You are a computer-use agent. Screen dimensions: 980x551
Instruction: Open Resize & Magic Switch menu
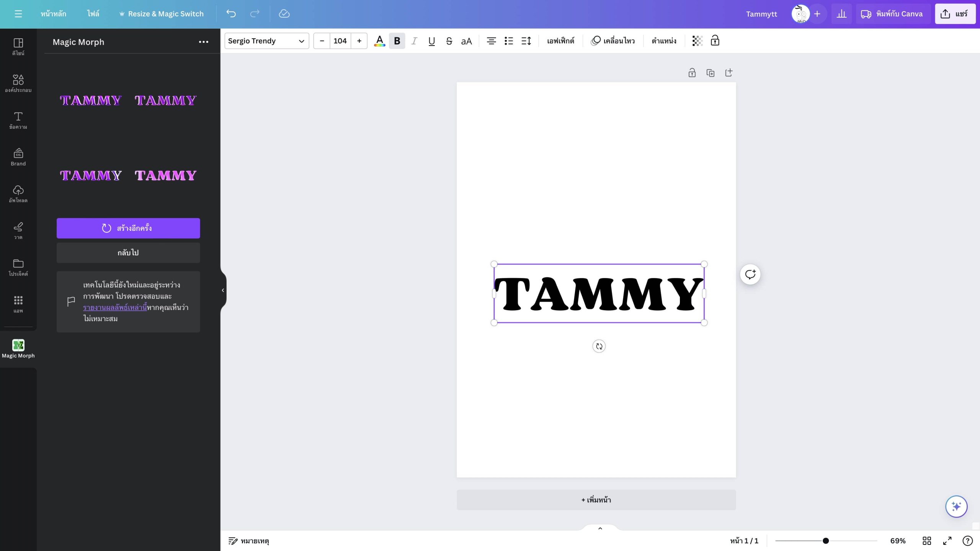(161, 14)
